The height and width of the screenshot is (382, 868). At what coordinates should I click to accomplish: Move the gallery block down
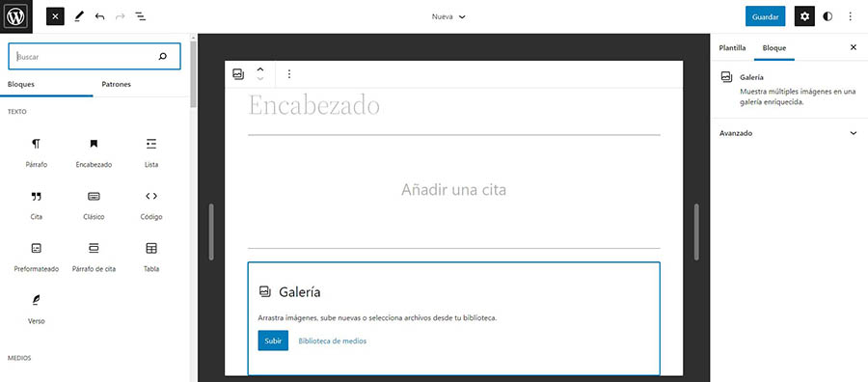coord(260,79)
